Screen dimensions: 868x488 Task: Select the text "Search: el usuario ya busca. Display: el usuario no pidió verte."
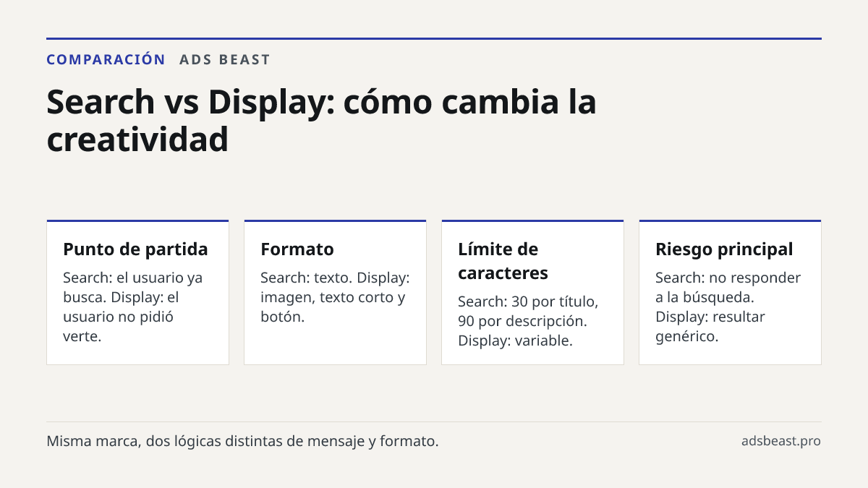[133, 307]
